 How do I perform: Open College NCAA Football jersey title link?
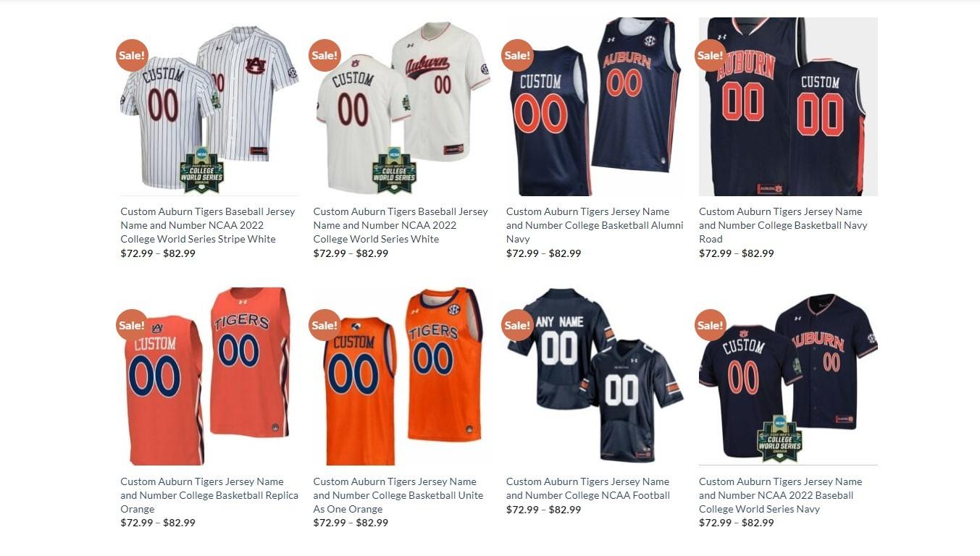click(588, 489)
